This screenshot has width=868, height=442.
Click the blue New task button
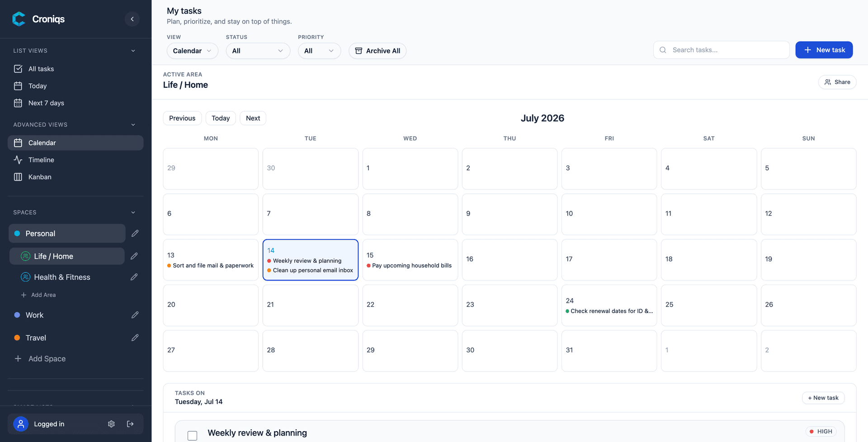coord(824,50)
